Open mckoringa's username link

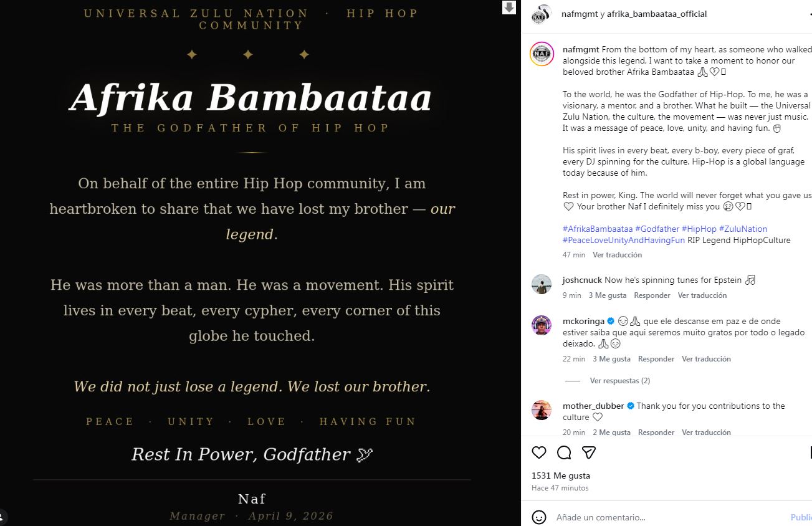click(x=583, y=321)
